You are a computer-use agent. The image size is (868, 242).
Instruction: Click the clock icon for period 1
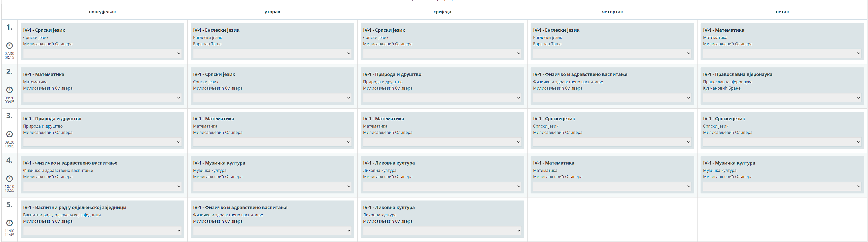(9, 46)
